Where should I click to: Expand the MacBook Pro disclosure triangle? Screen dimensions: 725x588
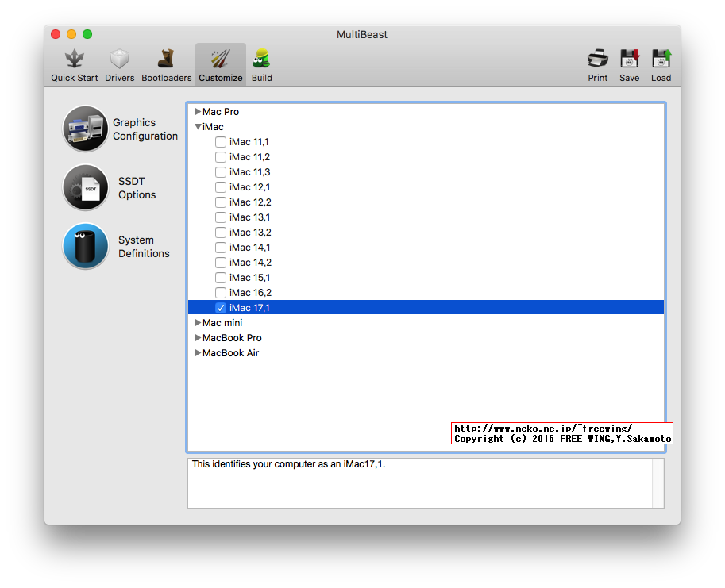coord(198,338)
